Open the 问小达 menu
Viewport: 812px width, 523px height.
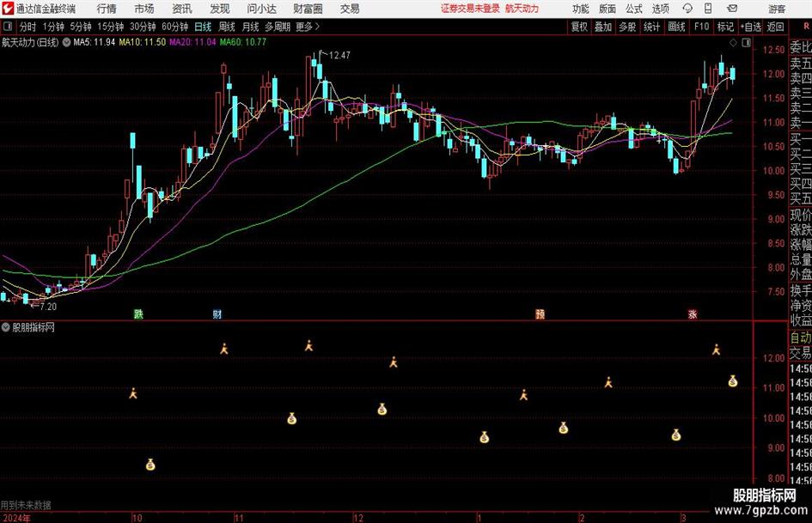tap(261, 9)
